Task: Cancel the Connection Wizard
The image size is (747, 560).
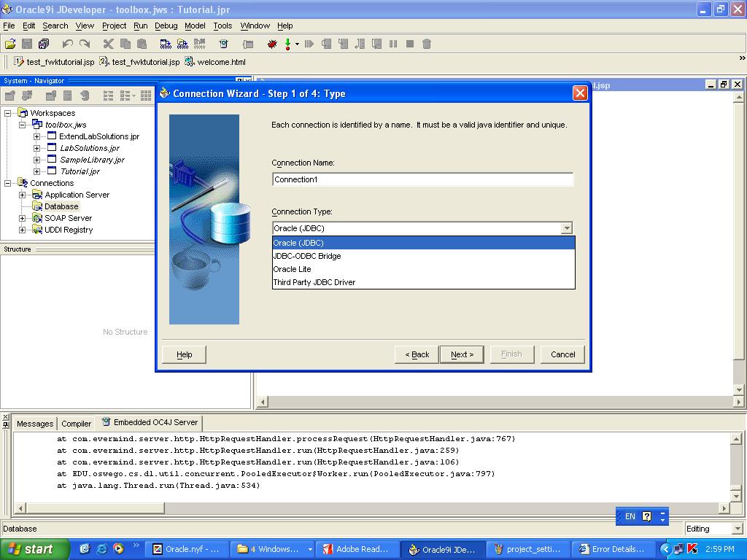Action: click(x=562, y=354)
